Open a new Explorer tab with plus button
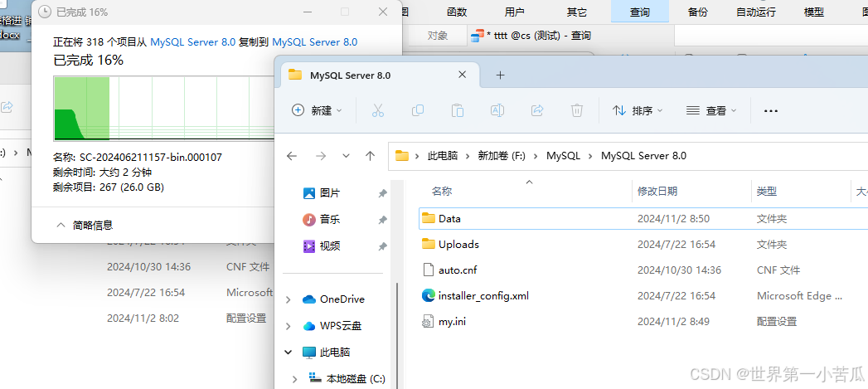Image resolution: width=868 pixels, height=389 pixels. point(500,75)
